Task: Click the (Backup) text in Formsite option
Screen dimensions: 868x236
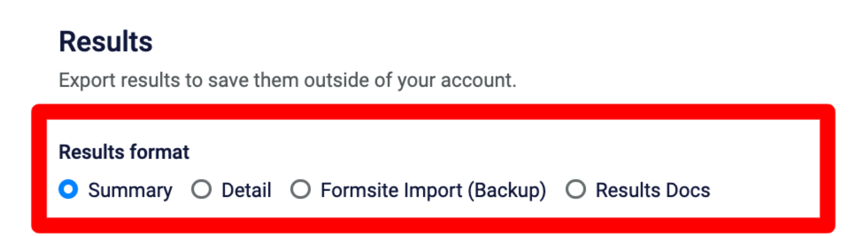Action: pos(507,191)
